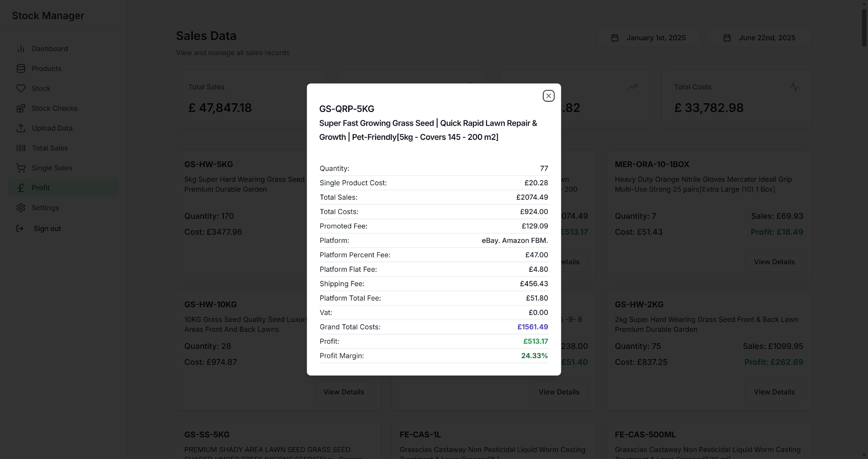Click the Grand Total Costs £1561.49
Viewport: 868px width, 459px height.
(x=533, y=327)
